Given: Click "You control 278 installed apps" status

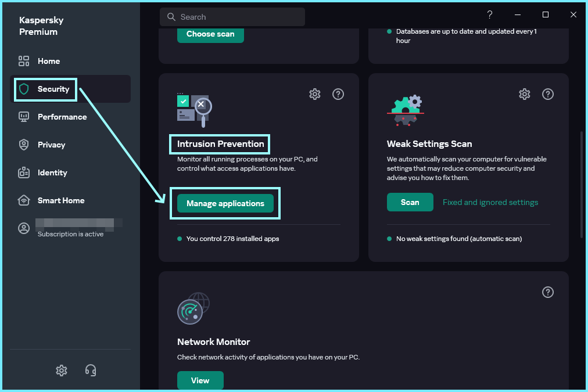Looking at the screenshot, I should (232, 239).
